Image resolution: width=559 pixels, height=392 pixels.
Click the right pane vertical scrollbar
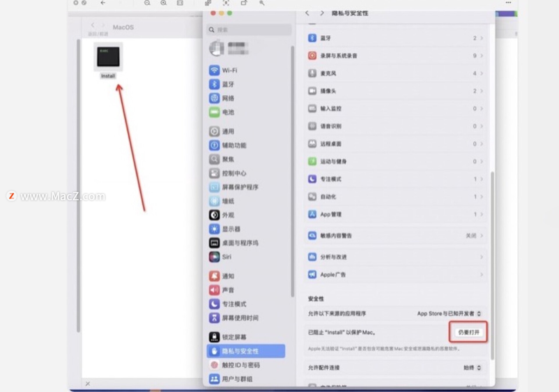click(x=492, y=265)
